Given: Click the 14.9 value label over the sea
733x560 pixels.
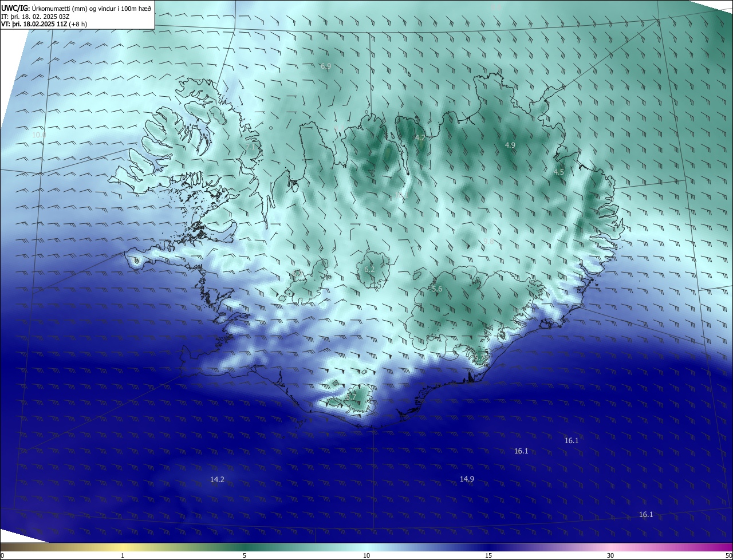Looking at the screenshot, I should point(467,479).
